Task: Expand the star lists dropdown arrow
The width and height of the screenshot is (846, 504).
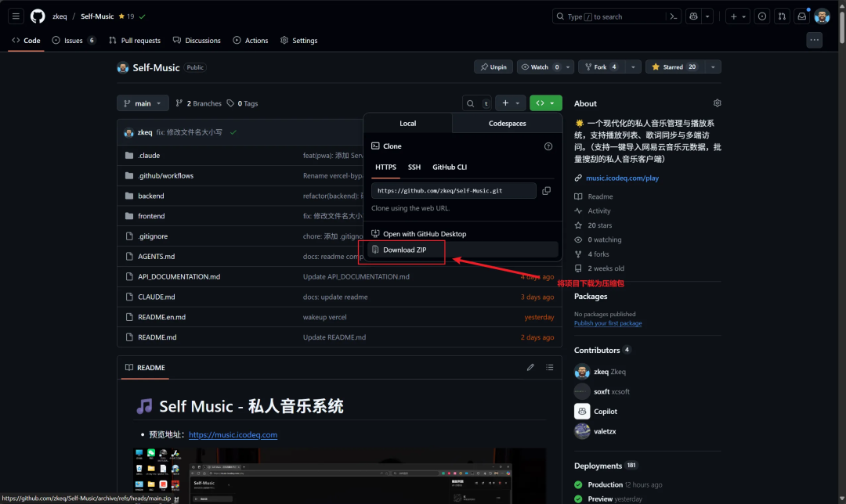Action: [x=713, y=67]
